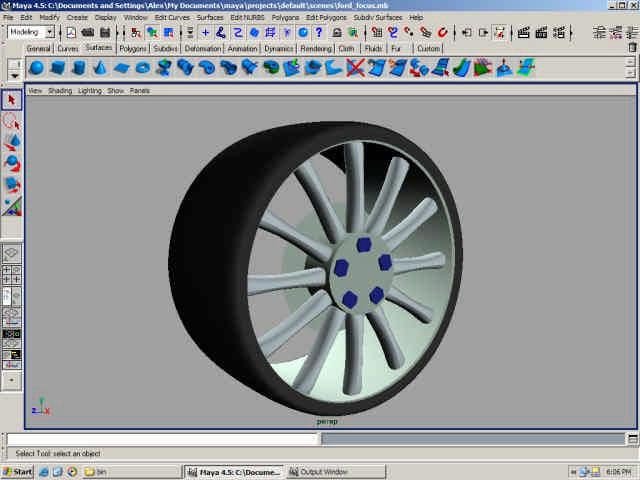
Task: Click the Output Window taskbar button
Action: (324, 471)
